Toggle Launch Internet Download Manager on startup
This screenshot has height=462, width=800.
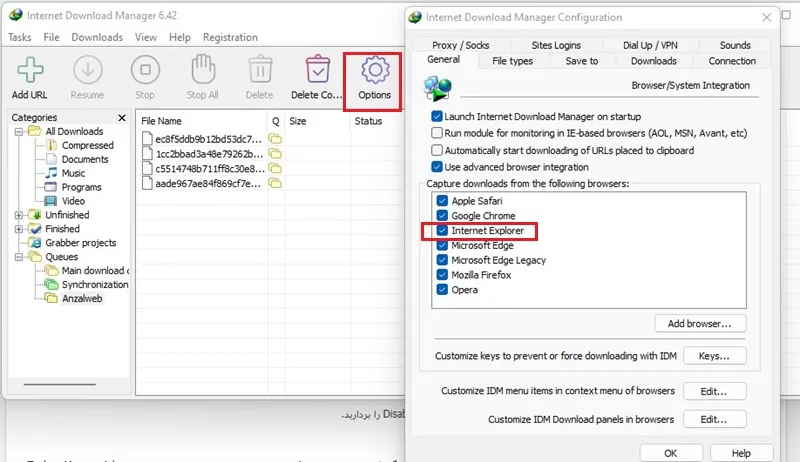[x=437, y=116]
